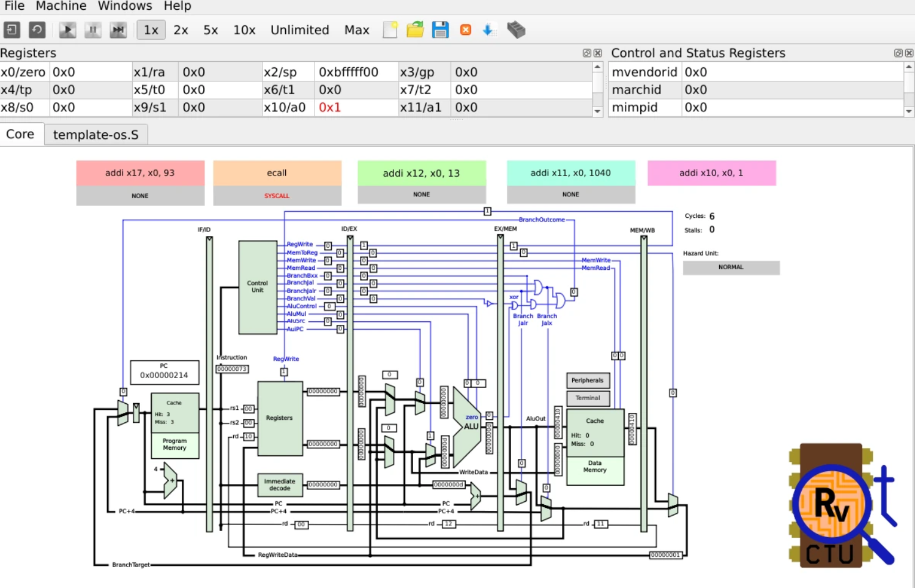Click the blue floppy Save icon
Image resolution: width=915 pixels, height=588 pixels.
click(x=441, y=30)
